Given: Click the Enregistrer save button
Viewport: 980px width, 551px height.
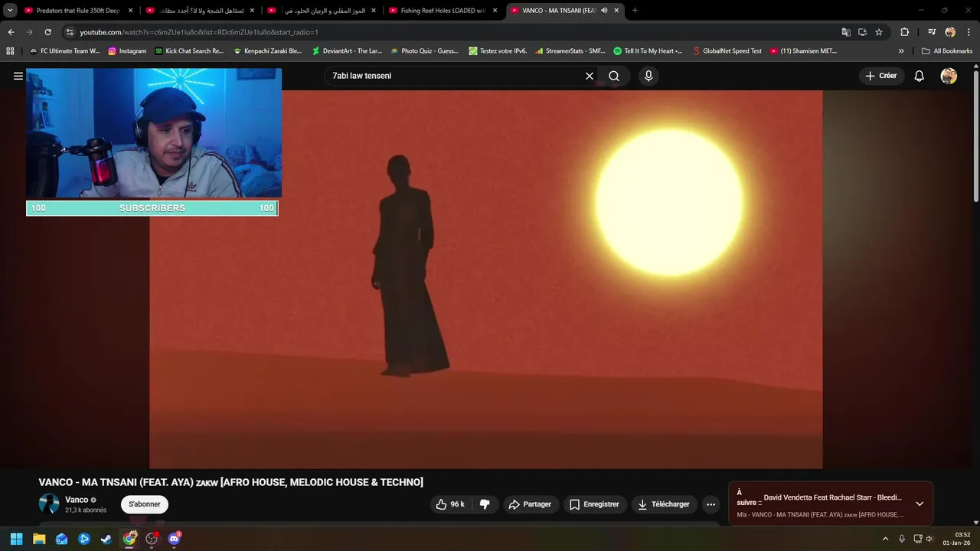Looking at the screenshot, I should (594, 504).
